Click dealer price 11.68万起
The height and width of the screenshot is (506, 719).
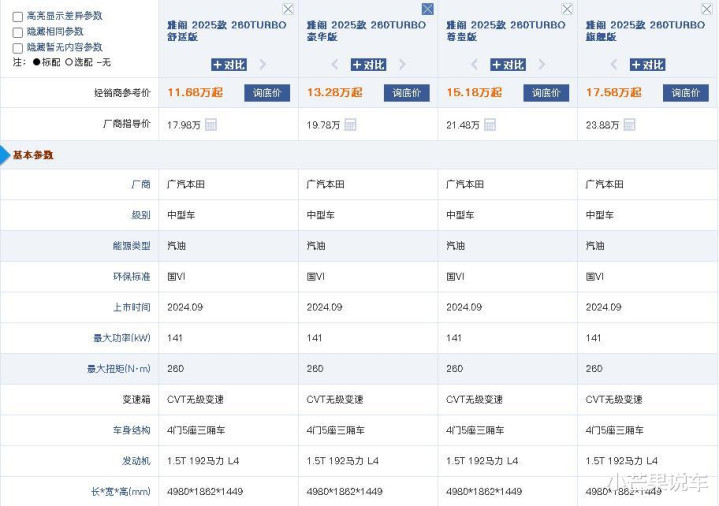[x=195, y=93]
